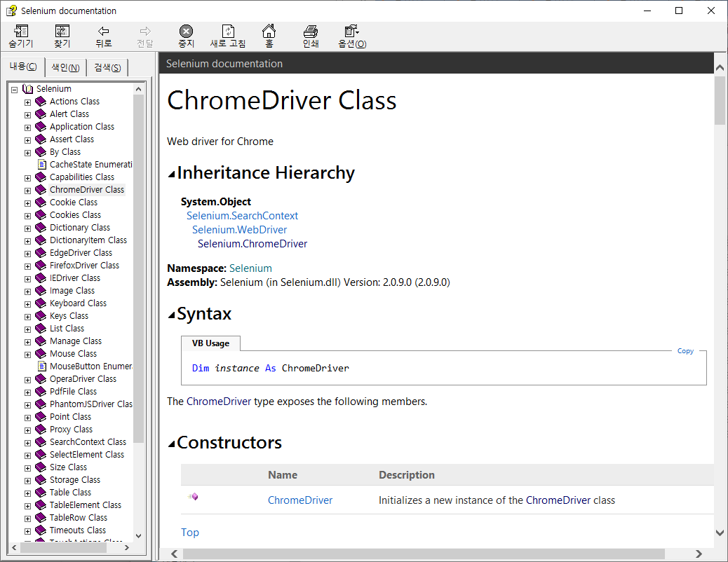The height and width of the screenshot is (562, 728).
Task: Open the Options (옵션) toolbar icon
Action: tap(351, 31)
